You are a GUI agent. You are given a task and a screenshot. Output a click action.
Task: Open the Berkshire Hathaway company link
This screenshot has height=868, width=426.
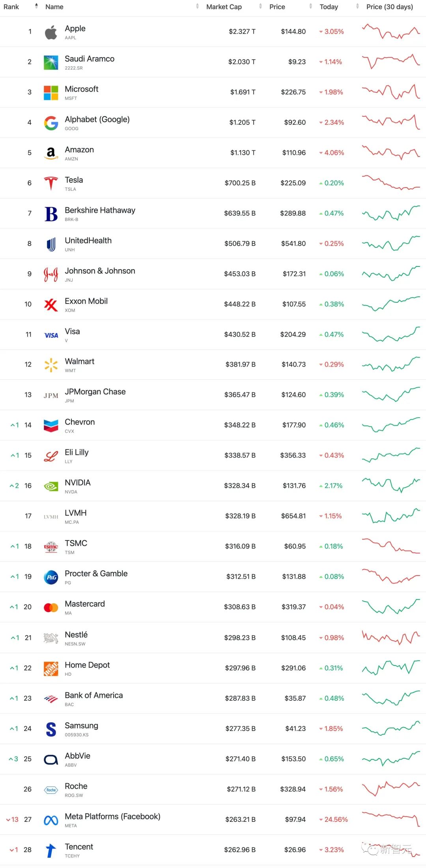(x=100, y=210)
